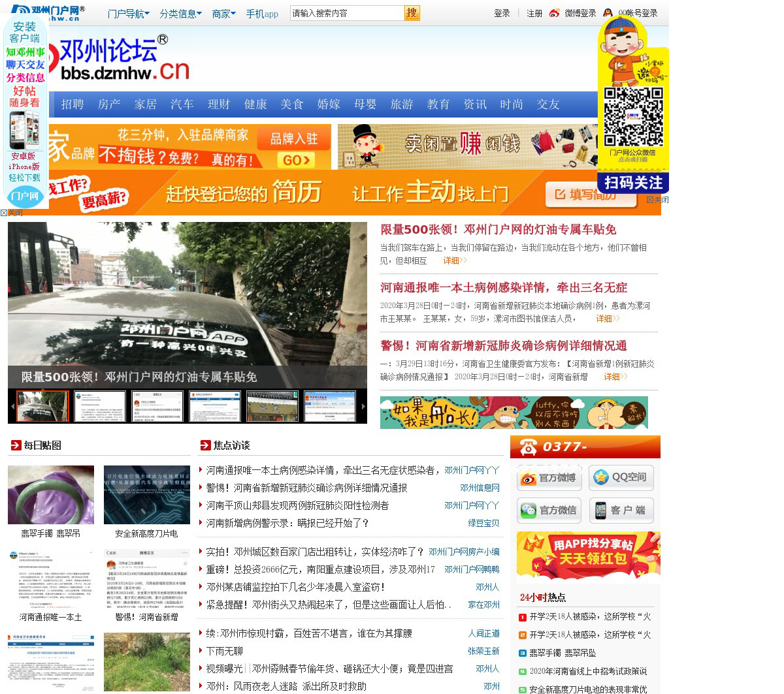The image size is (784, 694).
Task: Focus the search input field
Action: [347, 13]
